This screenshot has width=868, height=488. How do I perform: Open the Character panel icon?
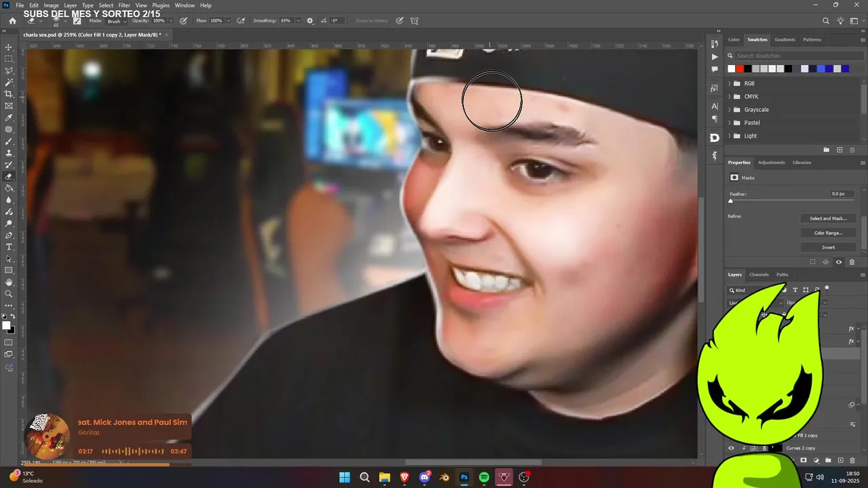pos(714,106)
